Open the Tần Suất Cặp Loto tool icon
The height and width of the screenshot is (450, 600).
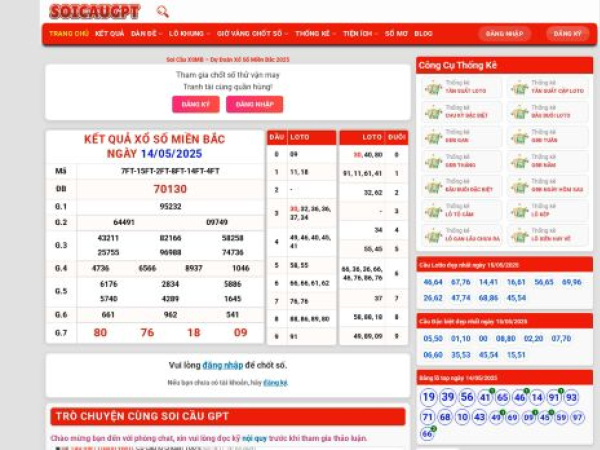519,88
